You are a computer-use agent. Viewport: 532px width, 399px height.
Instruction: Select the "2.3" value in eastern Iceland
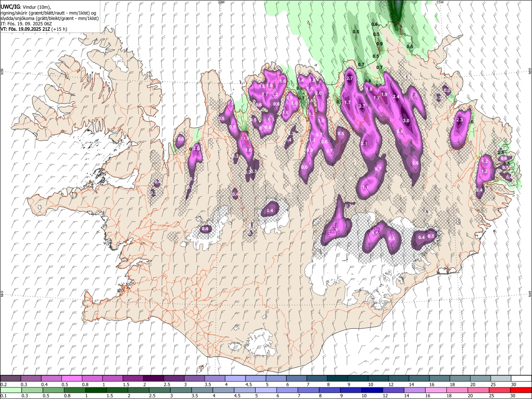(x=459, y=120)
